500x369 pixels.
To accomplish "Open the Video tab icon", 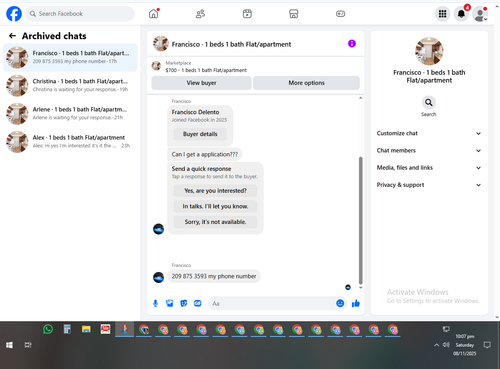I will [x=247, y=14].
